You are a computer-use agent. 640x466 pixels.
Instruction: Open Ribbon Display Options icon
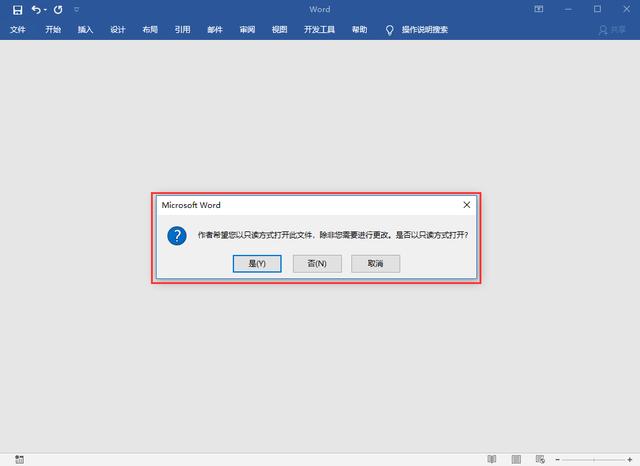[539, 9]
